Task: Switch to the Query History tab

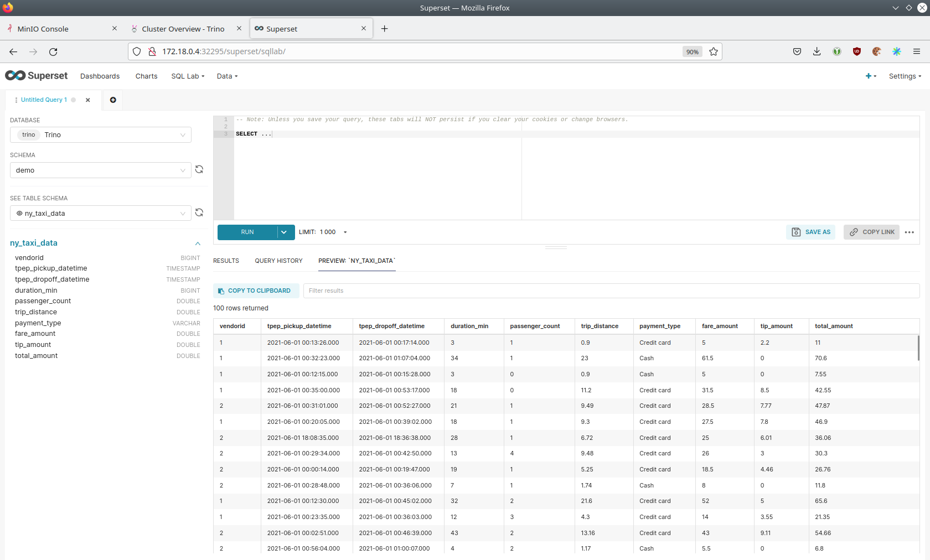Action: 278,261
